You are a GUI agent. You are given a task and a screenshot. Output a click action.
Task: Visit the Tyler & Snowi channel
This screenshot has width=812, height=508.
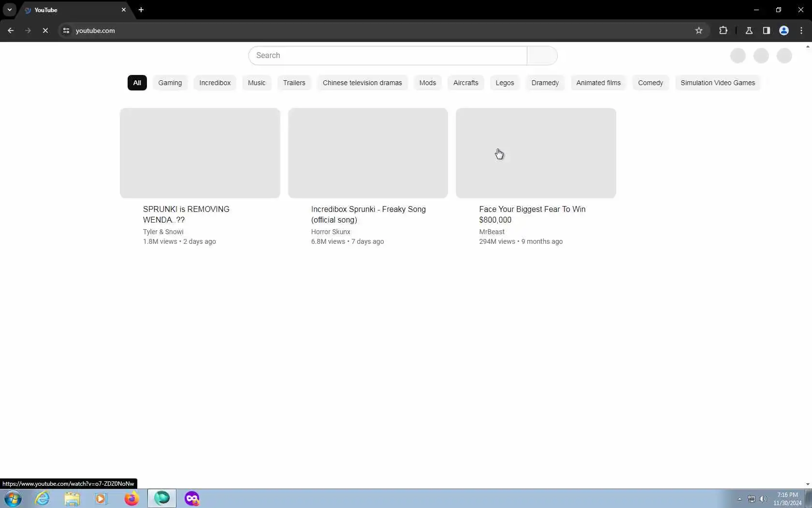pyautogui.click(x=163, y=232)
